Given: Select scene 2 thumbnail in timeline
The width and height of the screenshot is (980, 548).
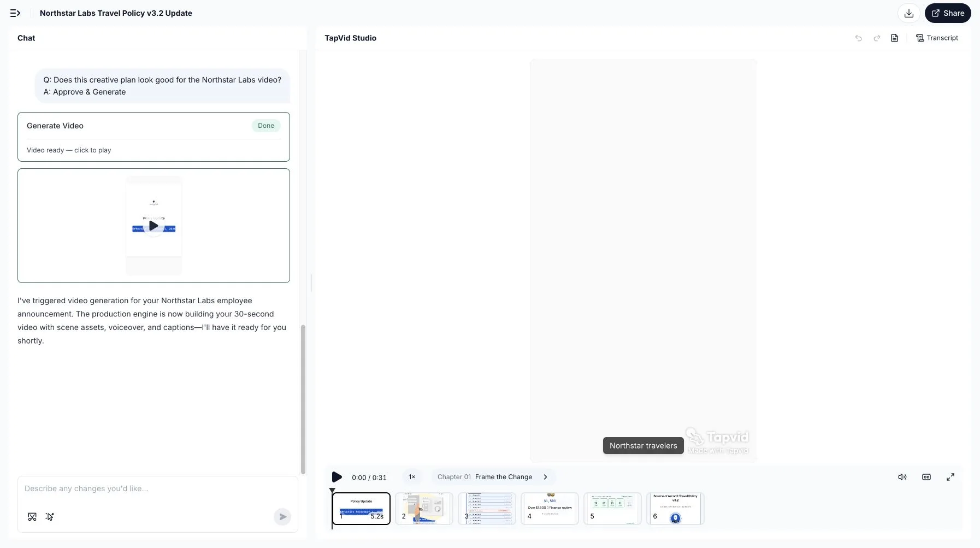Looking at the screenshot, I should (x=424, y=509).
